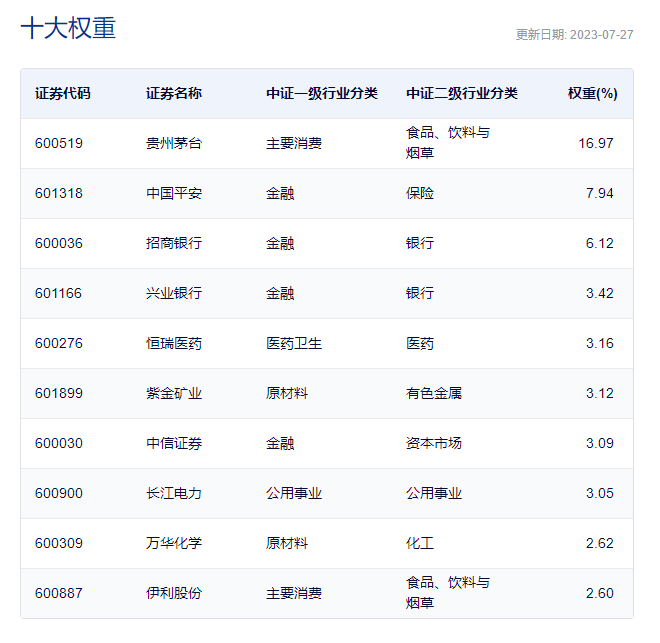Click weight value 3.09
Viewport: 660px width, 643px height.
click(600, 444)
